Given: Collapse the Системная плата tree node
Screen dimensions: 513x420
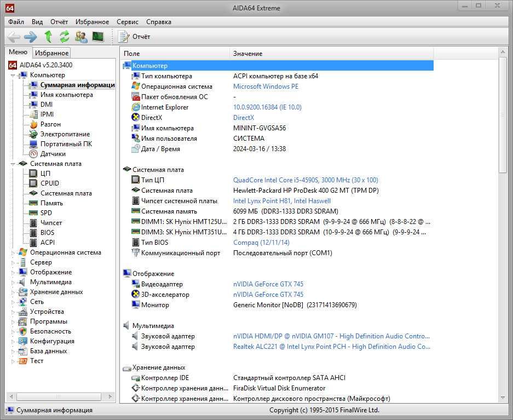Looking at the screenshot, I should click(x=13, y=164).
